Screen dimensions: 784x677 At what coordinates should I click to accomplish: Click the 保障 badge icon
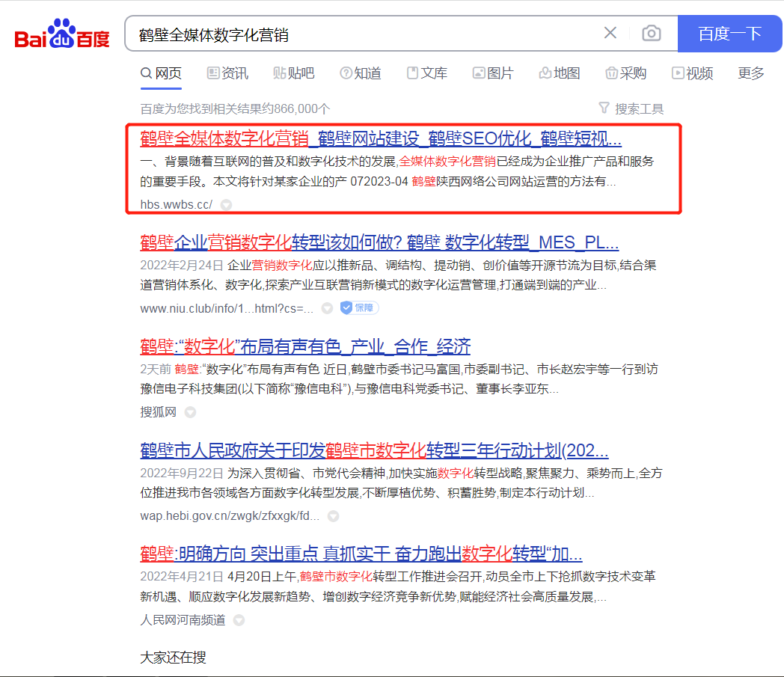(x=358, y=308)
